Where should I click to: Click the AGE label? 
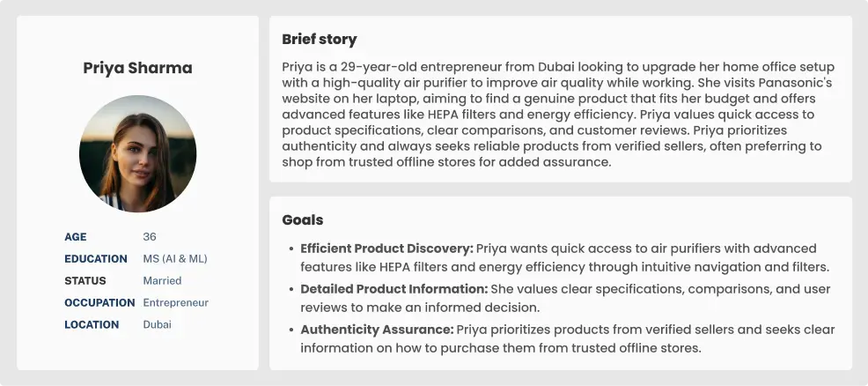click(76, 237)
